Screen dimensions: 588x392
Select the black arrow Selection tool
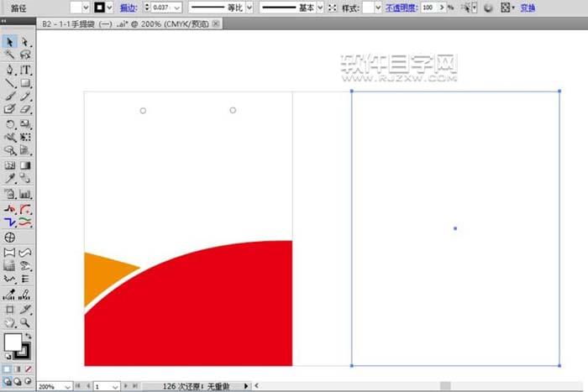9,42
